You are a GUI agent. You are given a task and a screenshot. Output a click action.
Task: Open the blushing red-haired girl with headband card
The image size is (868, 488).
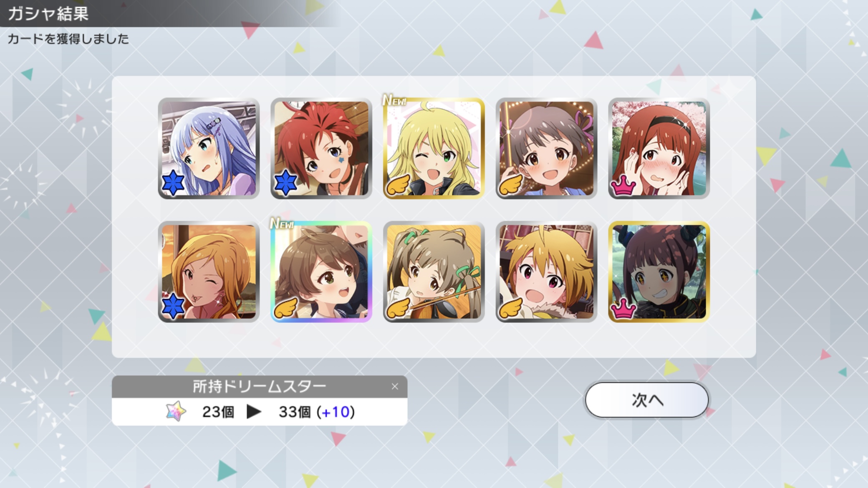tap(659, 148)
